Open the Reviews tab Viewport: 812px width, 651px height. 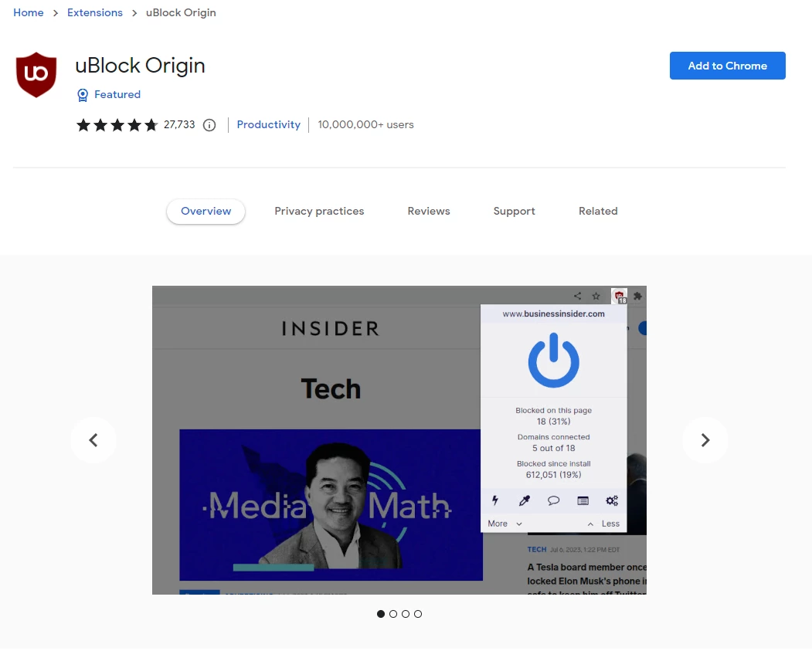[x=429, y=211]
